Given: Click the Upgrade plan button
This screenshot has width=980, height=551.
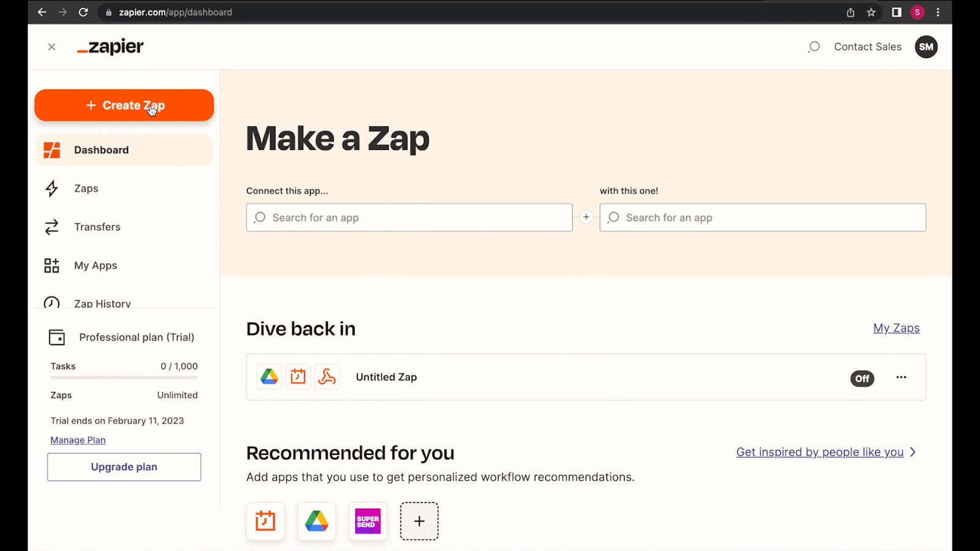Looking at the screenshot, I should coord(124,467).
